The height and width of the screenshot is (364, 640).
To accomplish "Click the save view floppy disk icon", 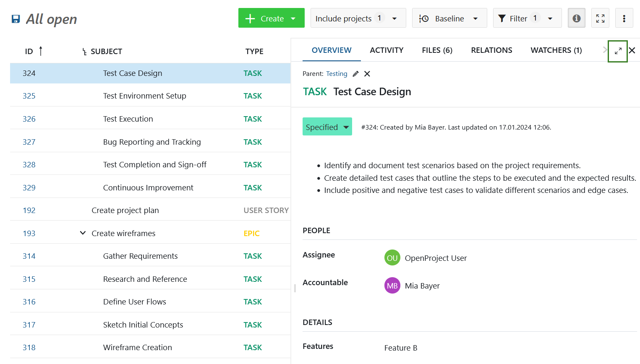I will pyautogui.click(x=16, y=19).
